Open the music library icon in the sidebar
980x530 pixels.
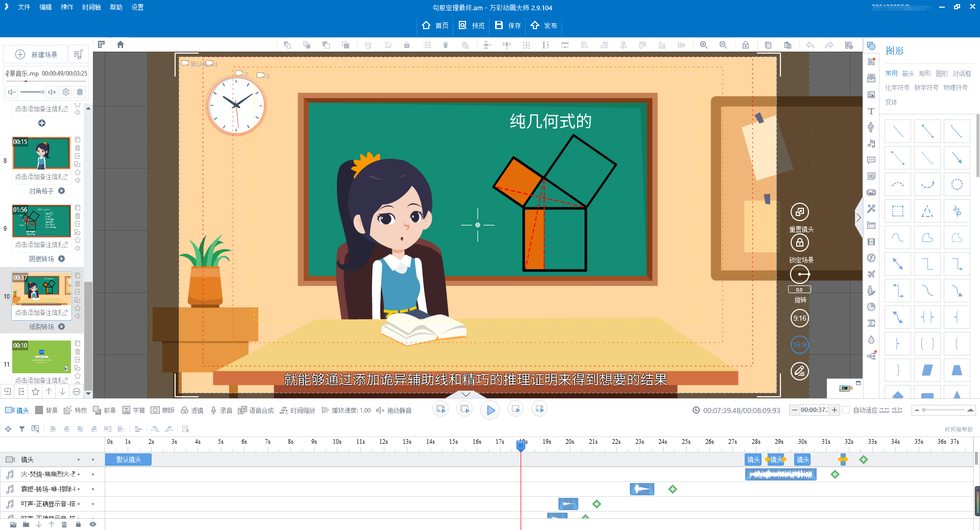tap(871, 144)
